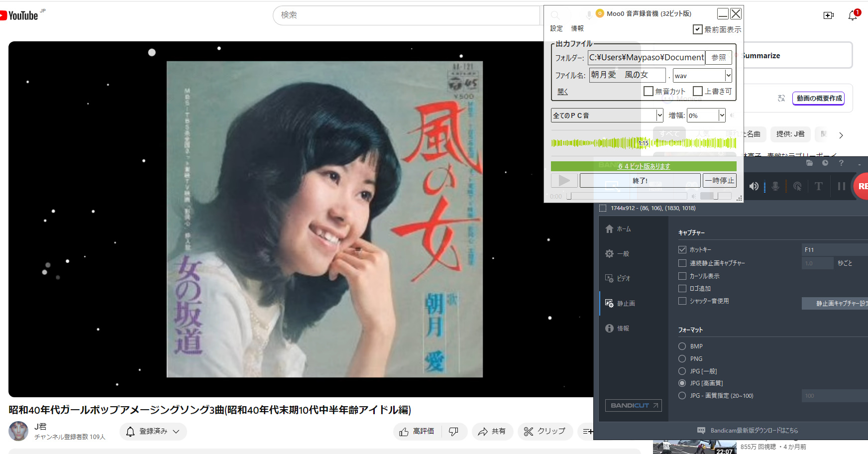Enable the ロゴ追加 checkbox

(x=682, y=288)
